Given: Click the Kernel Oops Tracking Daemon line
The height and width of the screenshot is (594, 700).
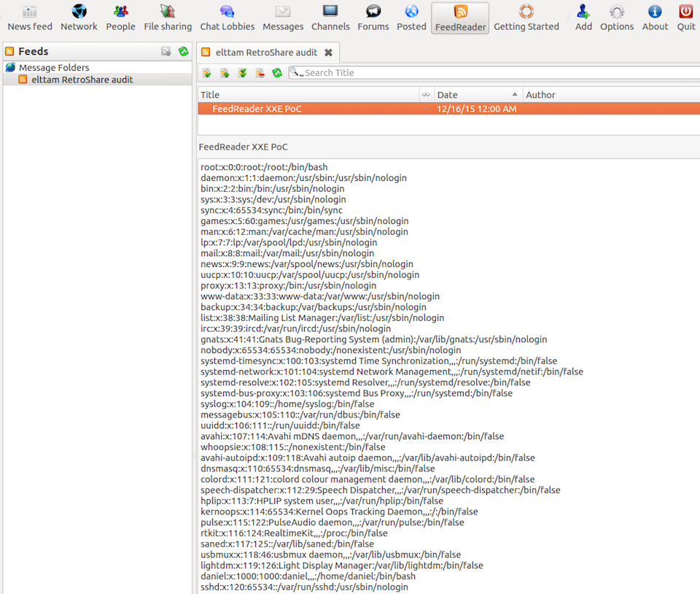Looking at the screenshot, I should click(x=339, y=512).
